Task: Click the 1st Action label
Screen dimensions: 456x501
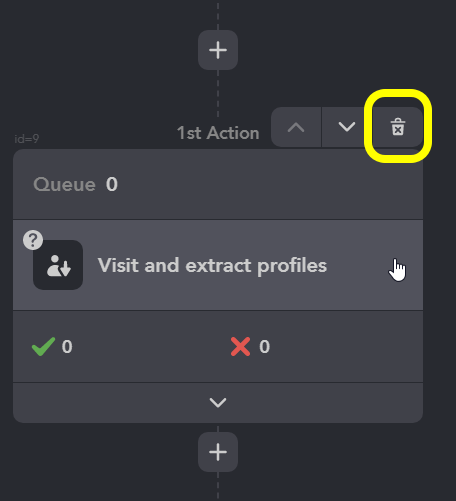Action: pos(218,133)
